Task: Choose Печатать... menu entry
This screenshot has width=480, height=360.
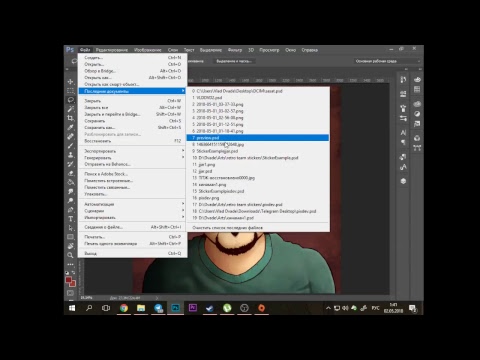Action: [x=132, y=237]
